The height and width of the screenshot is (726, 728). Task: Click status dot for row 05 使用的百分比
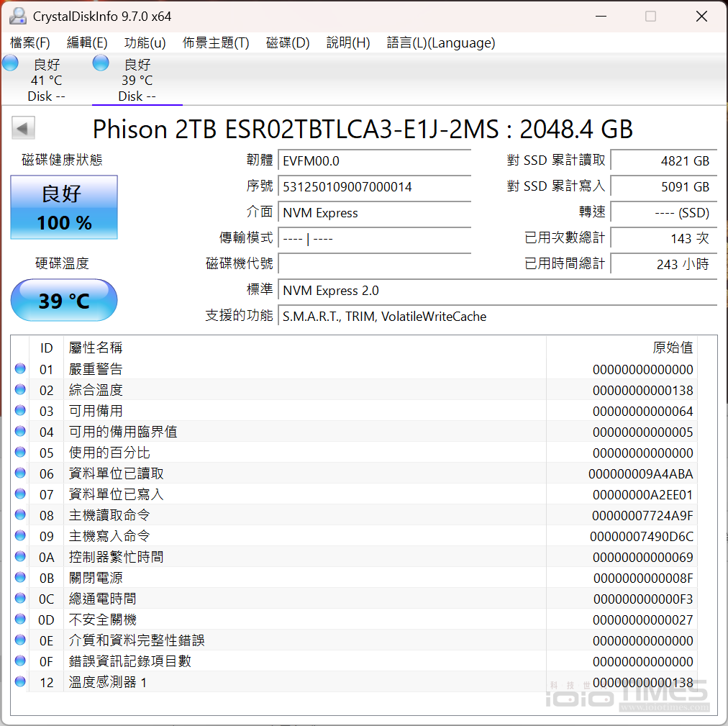tap(20, 453)
